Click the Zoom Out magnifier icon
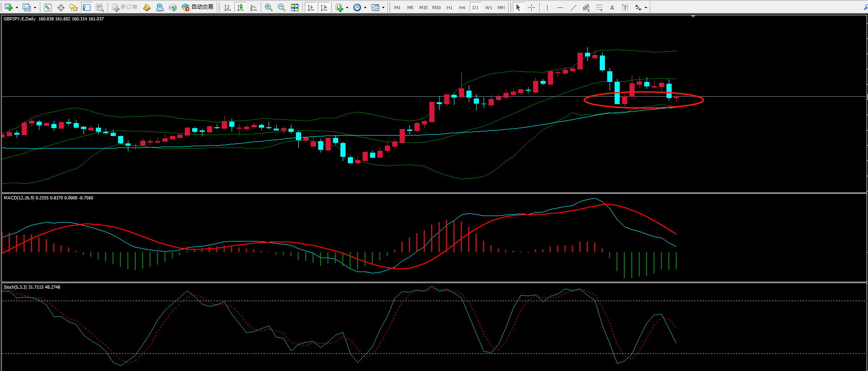This screenshot has width=868, height=371. (x=281, y=7)
